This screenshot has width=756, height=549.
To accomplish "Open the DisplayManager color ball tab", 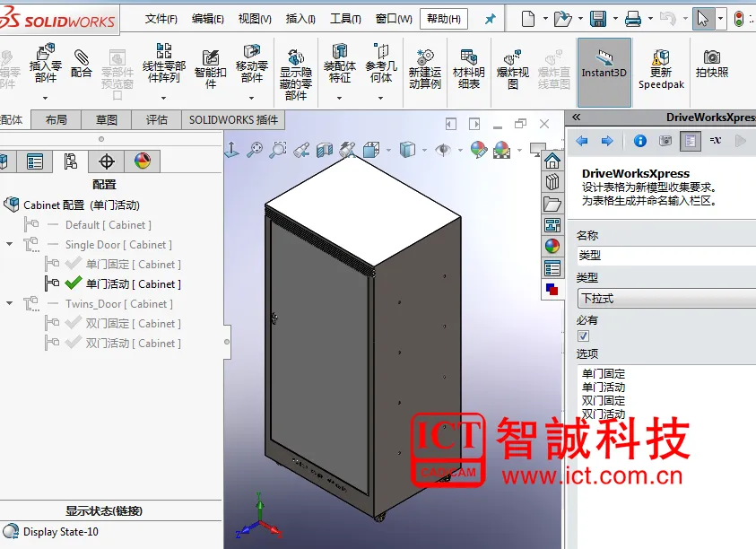I will (x=143, y=161).
